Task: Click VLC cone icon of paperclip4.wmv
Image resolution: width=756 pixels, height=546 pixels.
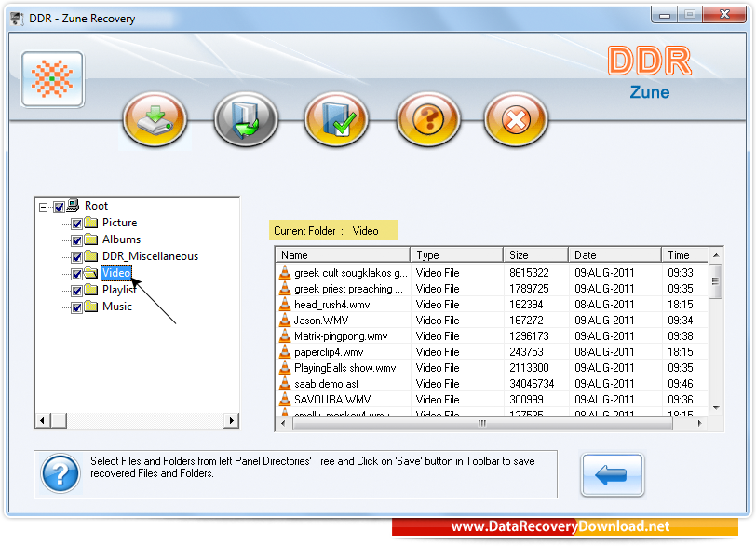Action: point(285,352)
